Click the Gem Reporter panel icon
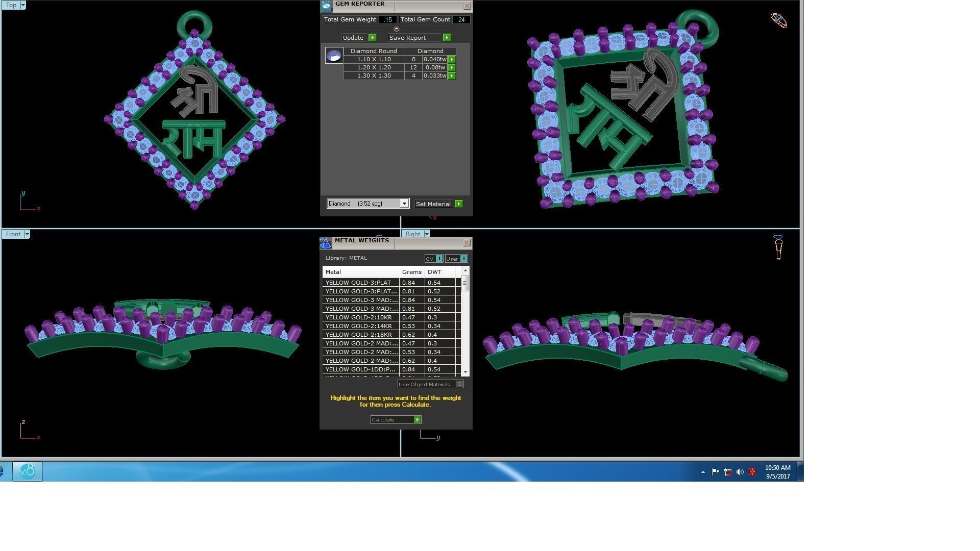 point(326,6)
